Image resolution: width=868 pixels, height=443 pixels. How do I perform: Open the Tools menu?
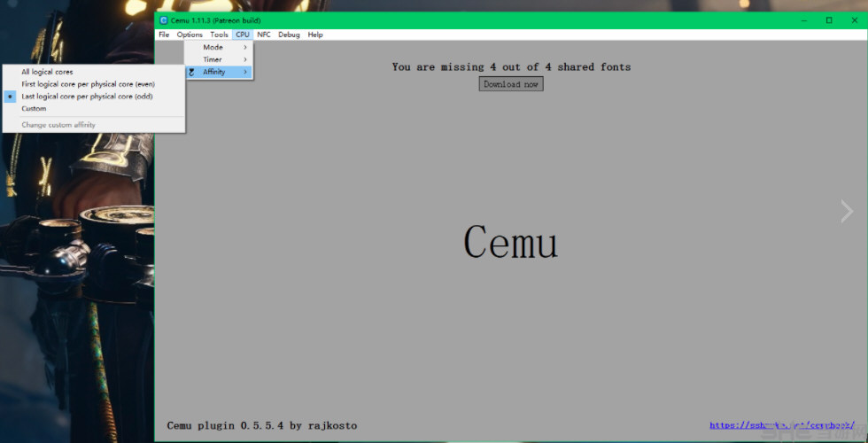click(x=219, y=35)
